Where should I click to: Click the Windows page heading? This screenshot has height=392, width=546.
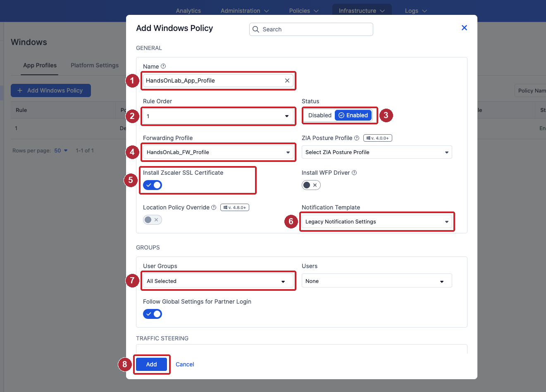[x=29, y=42]
